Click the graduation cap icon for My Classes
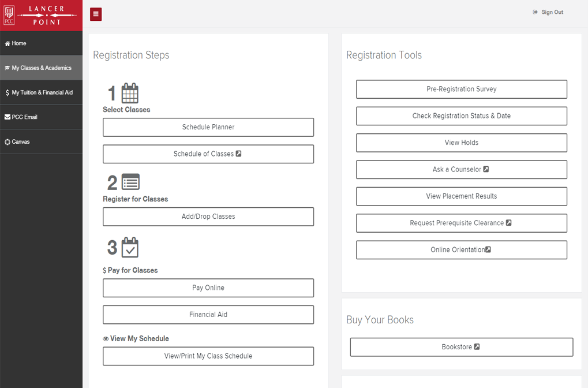The height and width of the screenshot is (388, 588). 7,68
